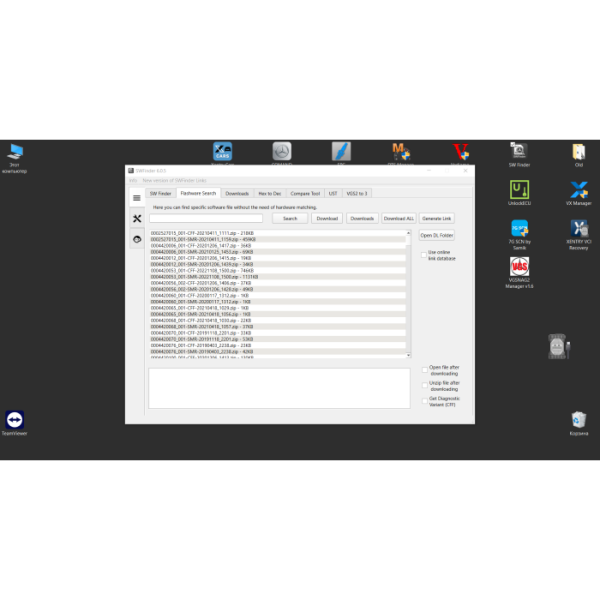Launch the UnlockECU desktop shortcut
This screenshot has height=600, width=600.
pos(519,191)
